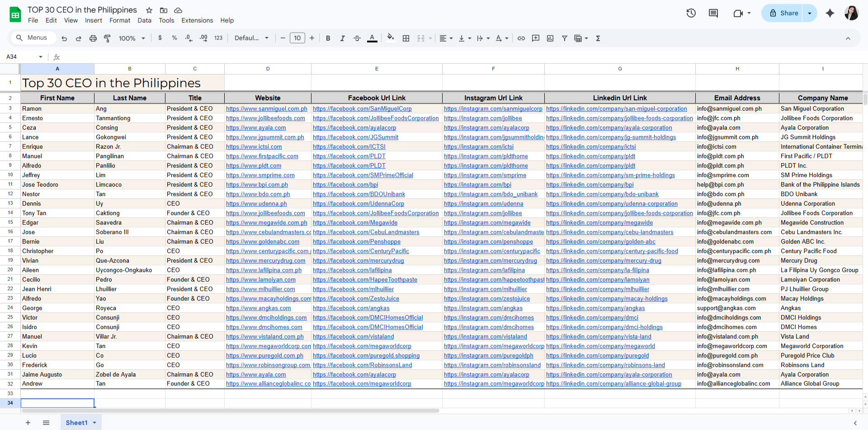
Task: Hide the menus with collapse chevron
Action: (848, 38)
